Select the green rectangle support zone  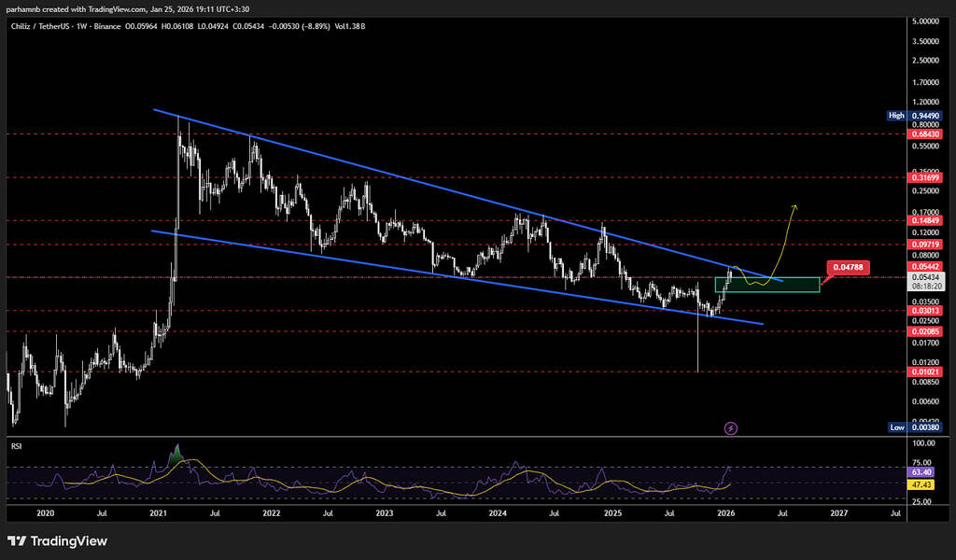767,284
